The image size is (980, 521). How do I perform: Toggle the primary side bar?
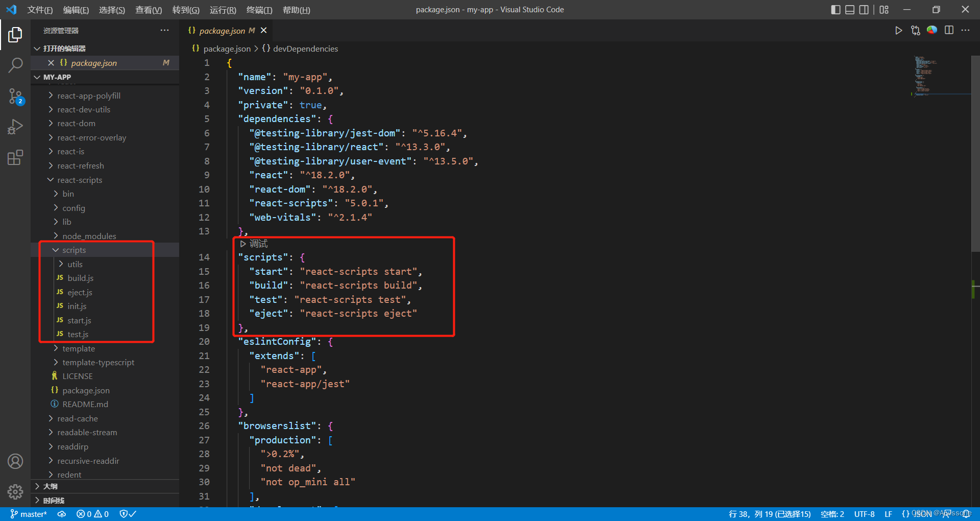pos(835,9)
